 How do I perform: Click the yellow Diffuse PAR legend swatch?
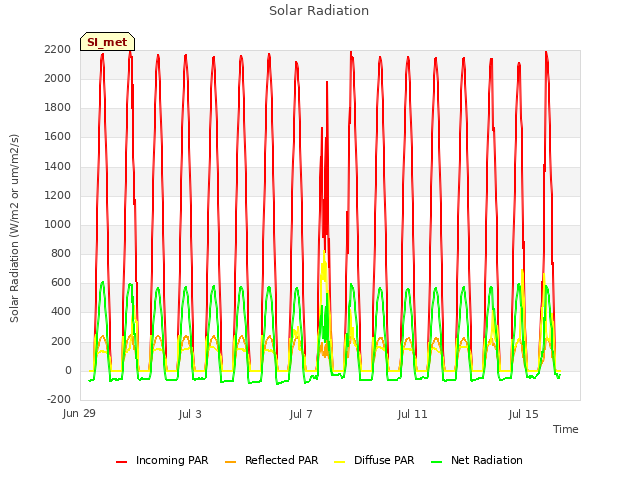pos(340,462)
